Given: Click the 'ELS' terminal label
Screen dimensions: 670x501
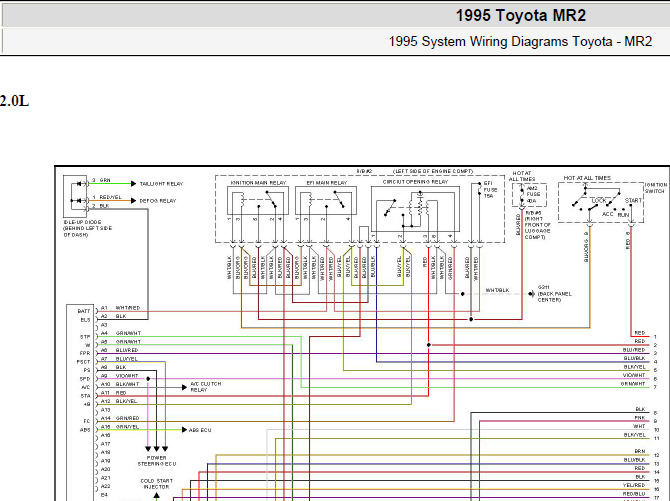Looking at the screenshot, I should point(85,320).
